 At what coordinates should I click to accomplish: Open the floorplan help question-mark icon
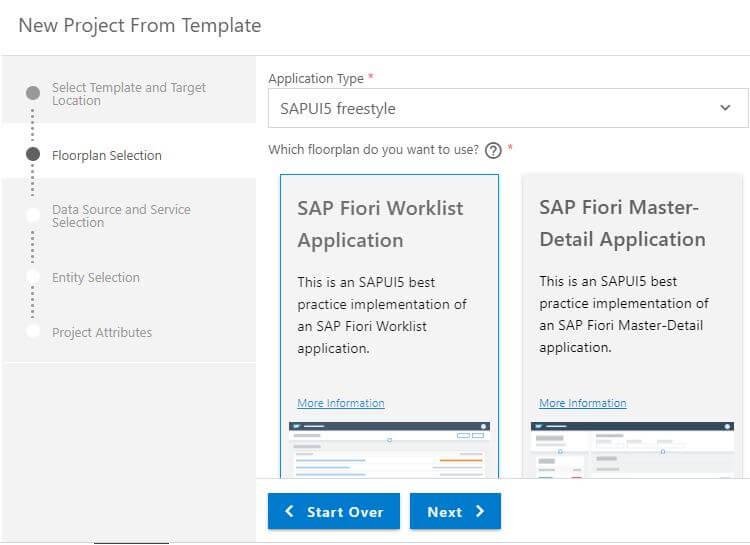pyautogui.click(x=493, y=150)
